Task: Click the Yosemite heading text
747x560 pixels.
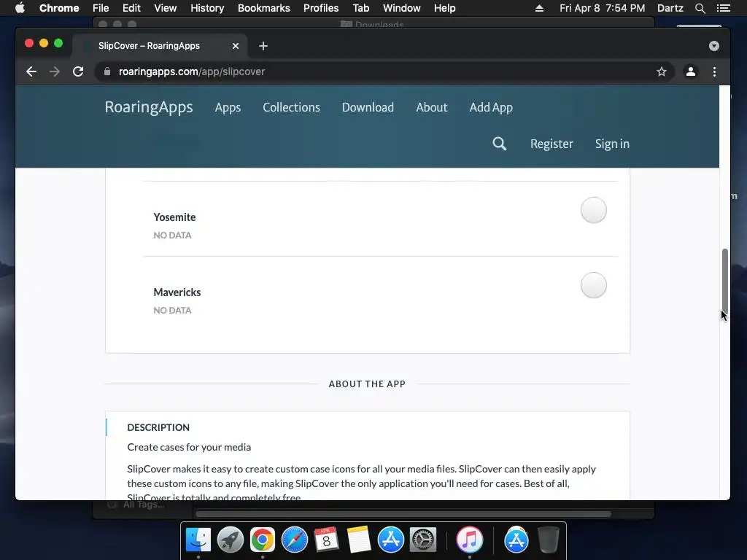Action: 174,217
